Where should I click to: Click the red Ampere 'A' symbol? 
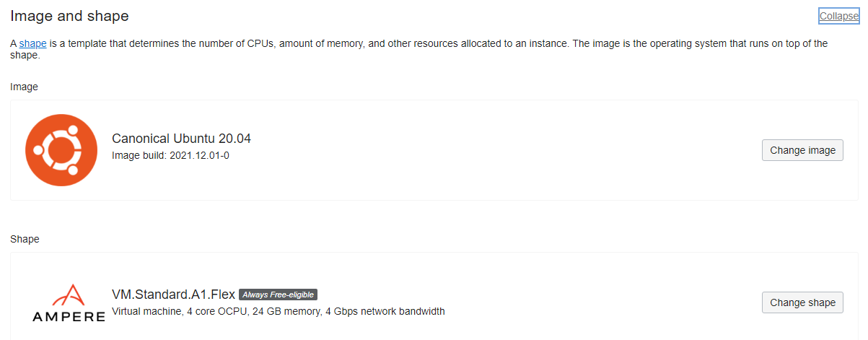(x=69, y=294)
